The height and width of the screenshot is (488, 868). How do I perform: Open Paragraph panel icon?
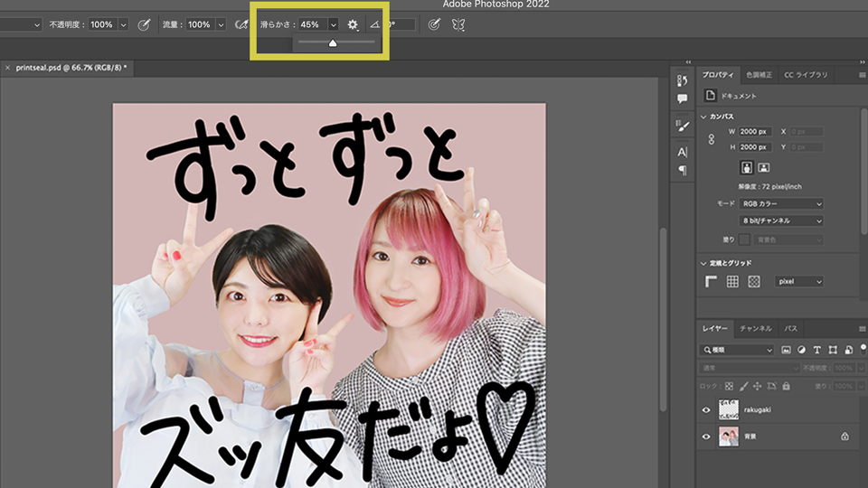[682, 171]
